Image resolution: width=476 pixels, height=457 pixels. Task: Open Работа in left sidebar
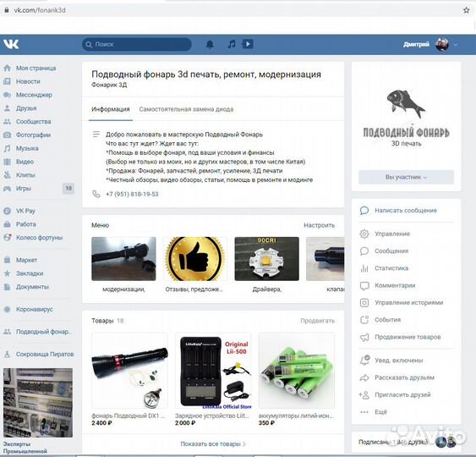[x=19, y=224]
